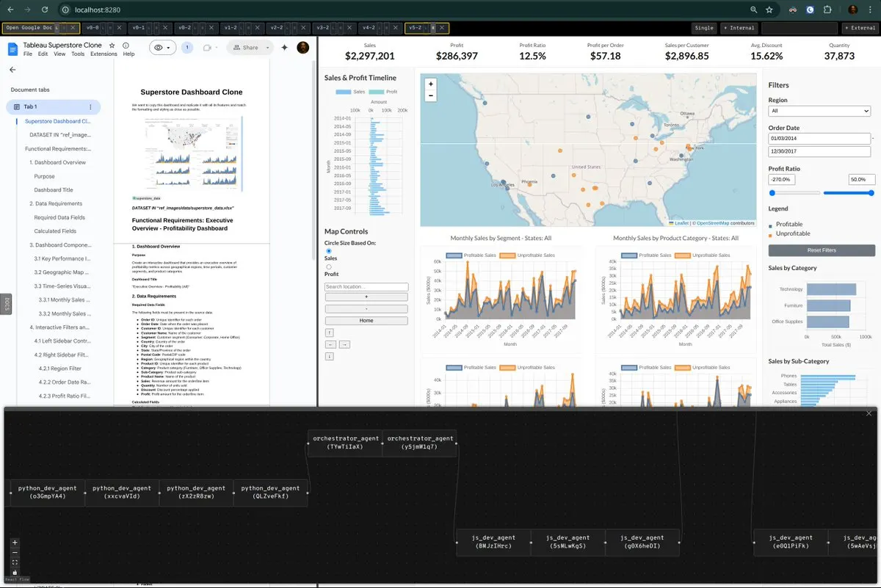Screen dimensions: 881x588
Task: Open the File menu in Docs
Action: tap(28, 54)
